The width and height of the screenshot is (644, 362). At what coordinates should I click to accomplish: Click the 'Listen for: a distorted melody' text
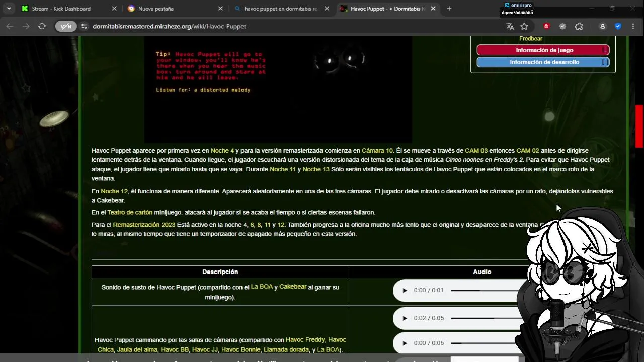(x=203, y=90)
